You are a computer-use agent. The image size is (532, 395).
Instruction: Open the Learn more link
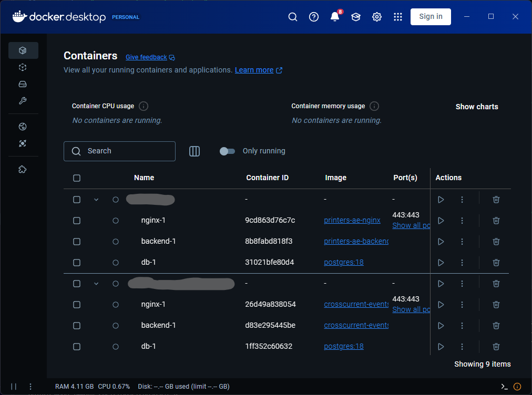[x=259, y=70]
